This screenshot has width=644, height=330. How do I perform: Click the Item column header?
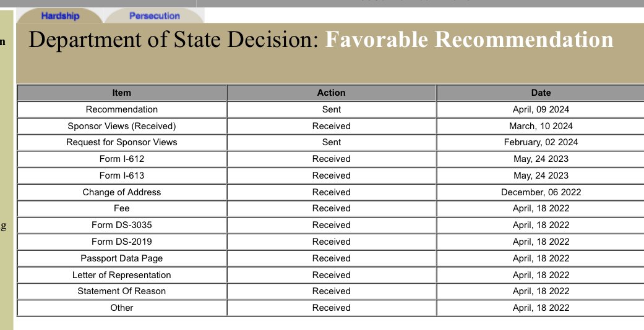coord(122,93)
